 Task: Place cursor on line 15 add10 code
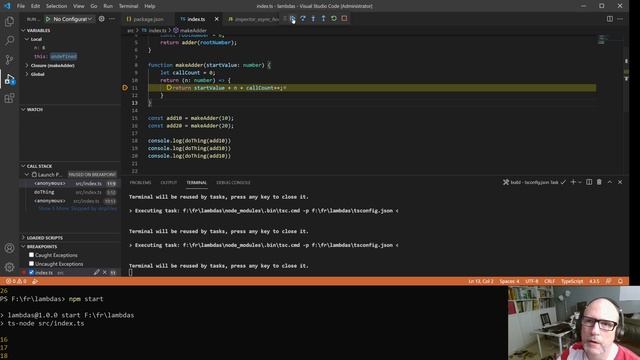tap(191, 118)
